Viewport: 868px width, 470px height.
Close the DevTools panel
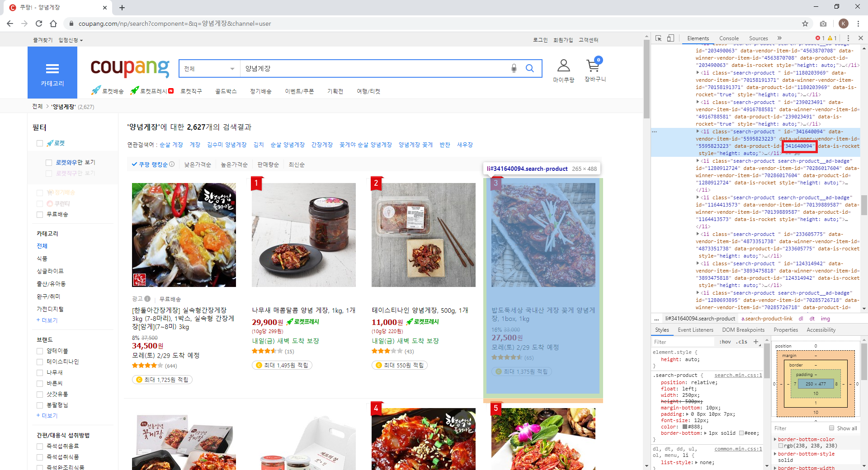(860, 38)
